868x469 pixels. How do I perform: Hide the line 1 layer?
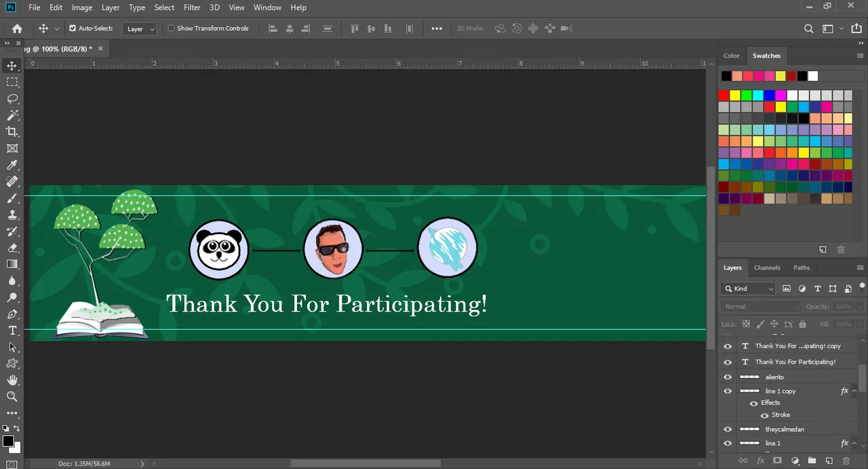pos(728,443)
